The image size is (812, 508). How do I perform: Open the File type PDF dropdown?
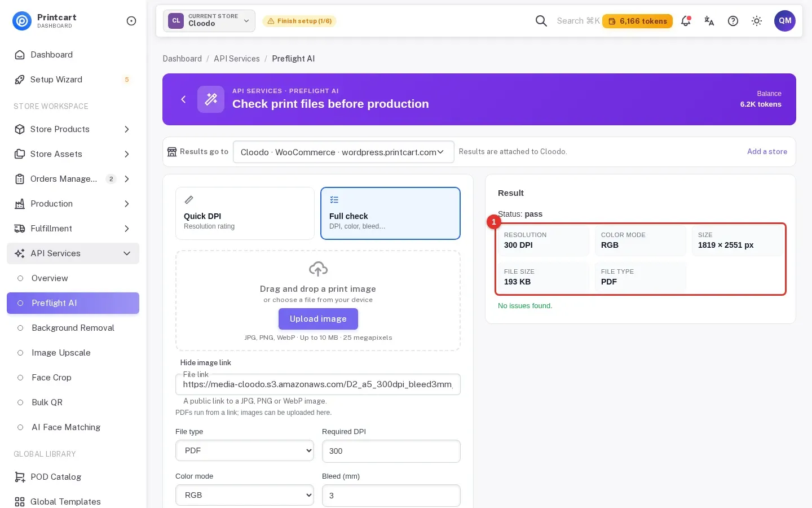pos(245,450)
